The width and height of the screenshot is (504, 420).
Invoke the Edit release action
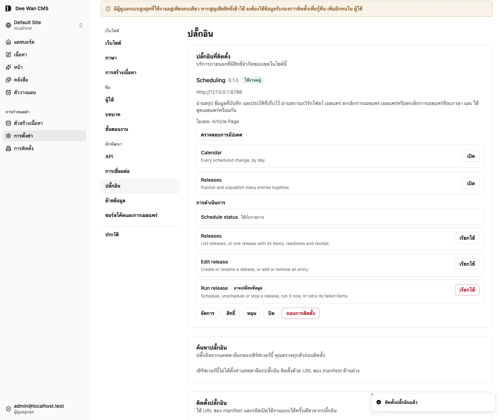[467, 264]
